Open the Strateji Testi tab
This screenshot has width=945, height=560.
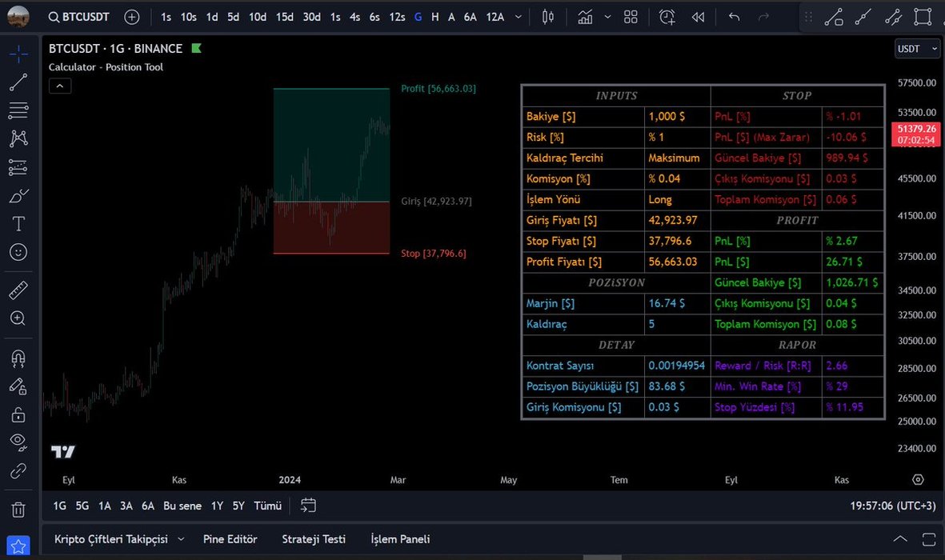314,539
